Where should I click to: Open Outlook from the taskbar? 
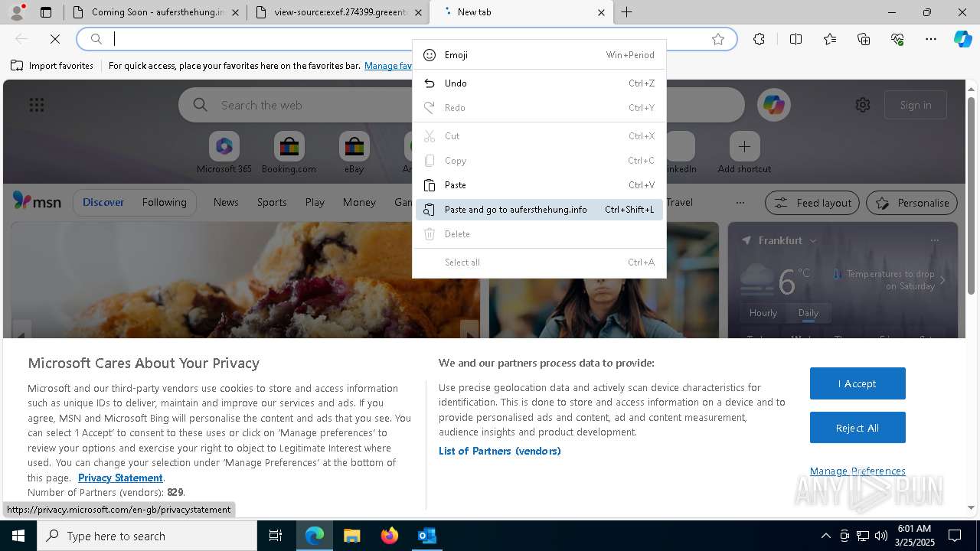click(x=426, y=536)
